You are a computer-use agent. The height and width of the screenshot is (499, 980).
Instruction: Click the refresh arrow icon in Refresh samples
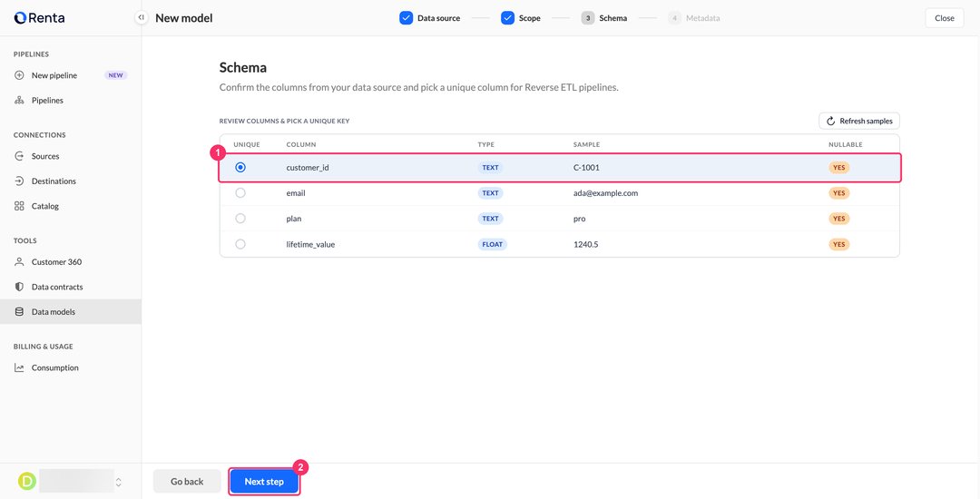click(830, 122)
